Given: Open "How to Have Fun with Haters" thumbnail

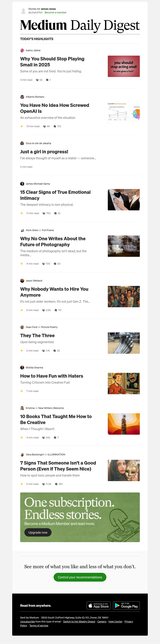Looking at the screenshot, I should pos(124,383).
